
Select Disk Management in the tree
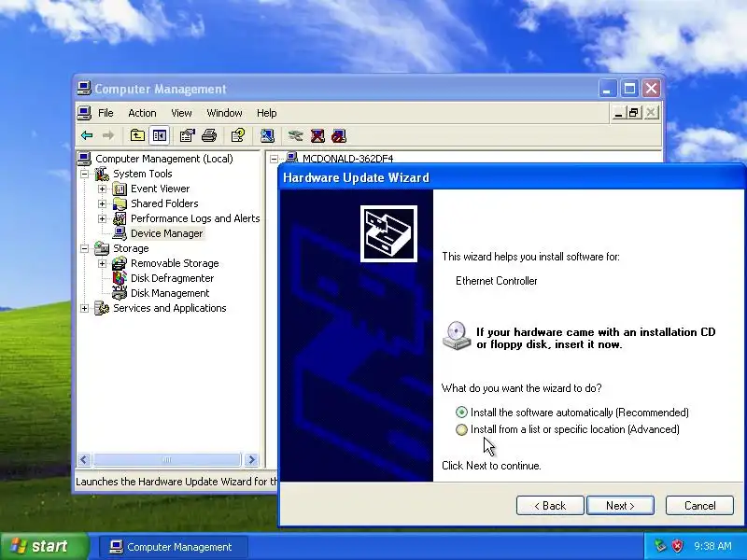[170, 293]
